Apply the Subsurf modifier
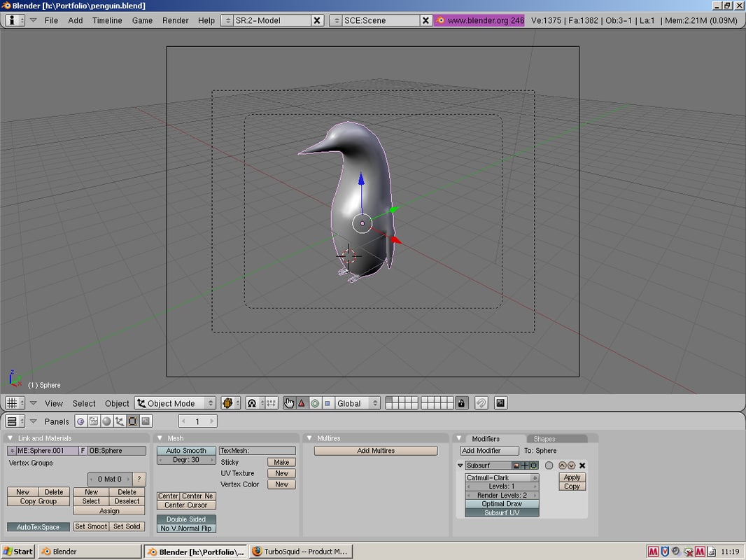This screenshot has width=746, height=560. pos(572,477)
